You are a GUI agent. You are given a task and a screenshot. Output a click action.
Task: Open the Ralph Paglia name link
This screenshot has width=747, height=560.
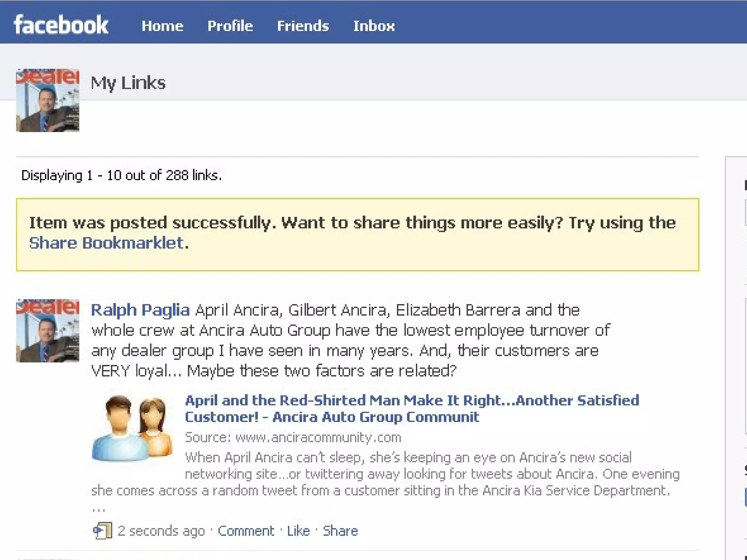(140, 310)
